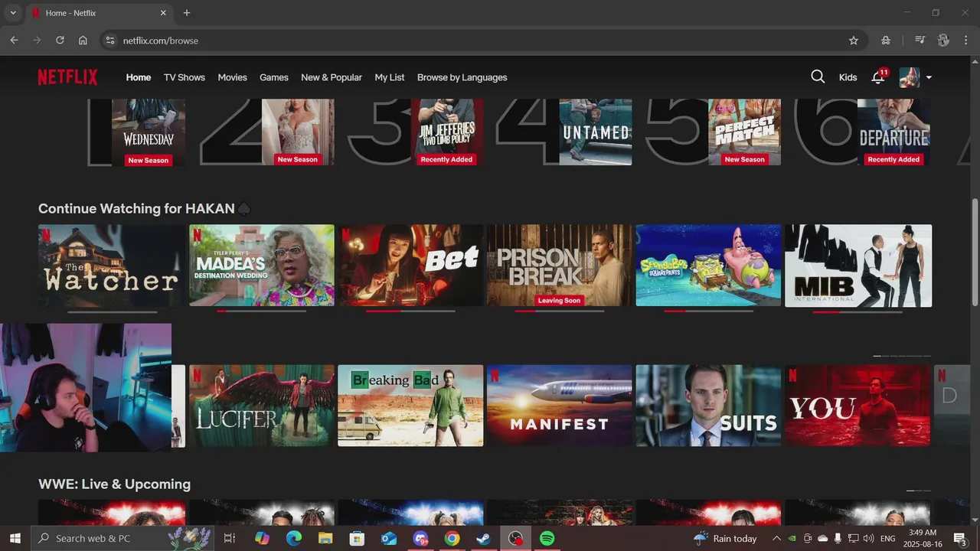
Task: Resume Madea's Destination Wedding
Action: pyautogui.click(x=262, y=266)
